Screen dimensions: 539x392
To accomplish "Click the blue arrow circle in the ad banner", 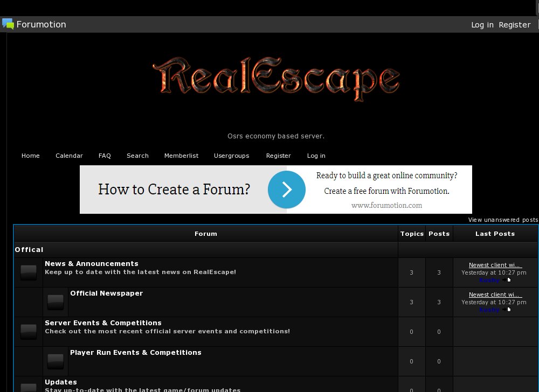I will click(287, 190).
